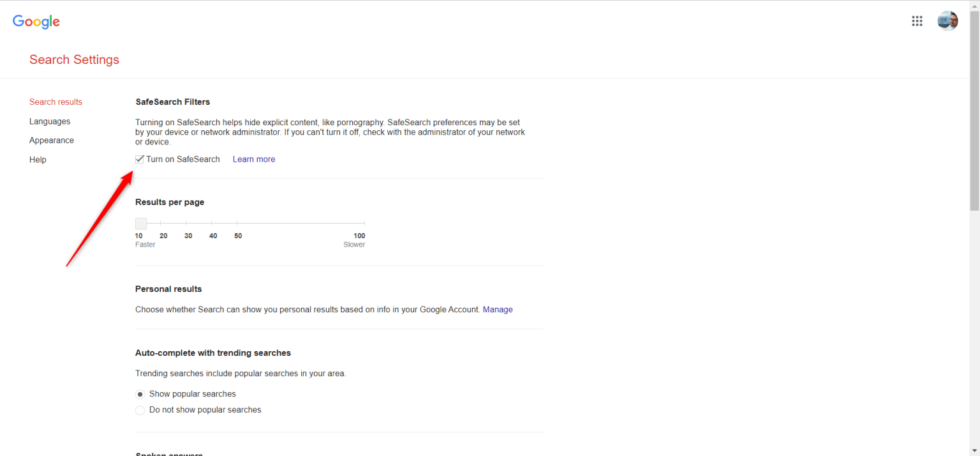980x456 pixels.
Task: Select Do not show popular searches
Action: tap(140, 410)
